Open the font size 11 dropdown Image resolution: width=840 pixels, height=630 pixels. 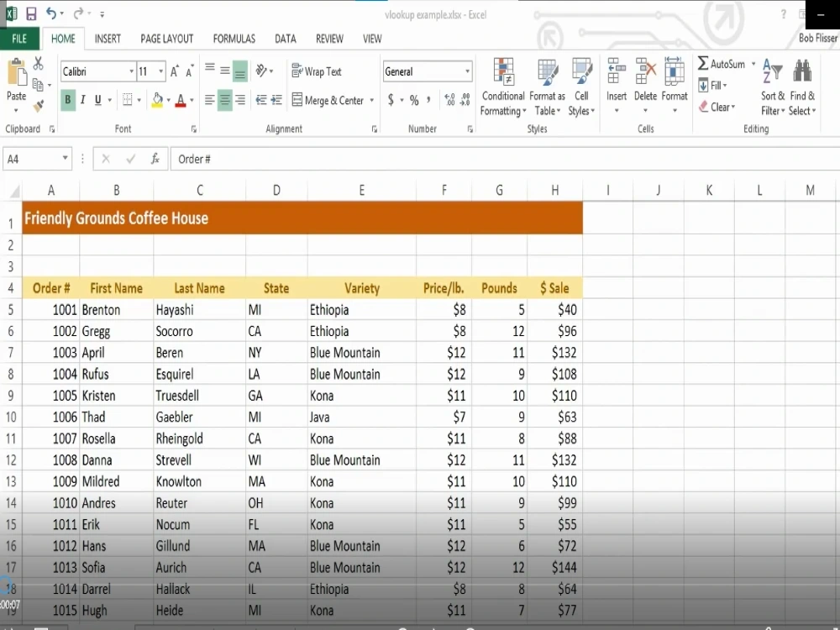[160, 71]
